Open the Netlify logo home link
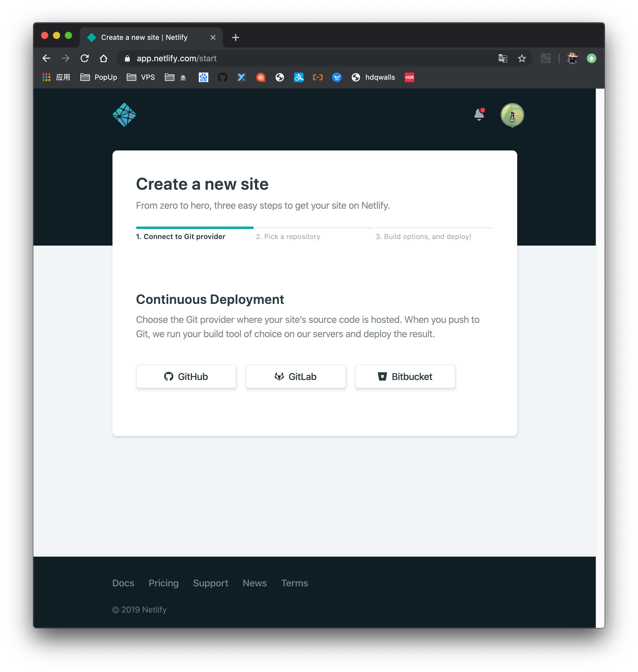The image size is (638, 672). (124, 115)
